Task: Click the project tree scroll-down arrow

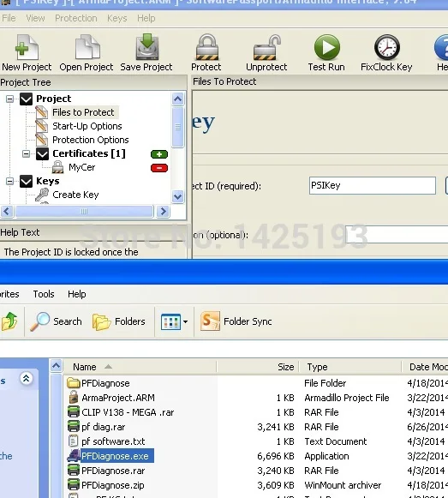Action: pyautogui.click(x=178, y=196)
